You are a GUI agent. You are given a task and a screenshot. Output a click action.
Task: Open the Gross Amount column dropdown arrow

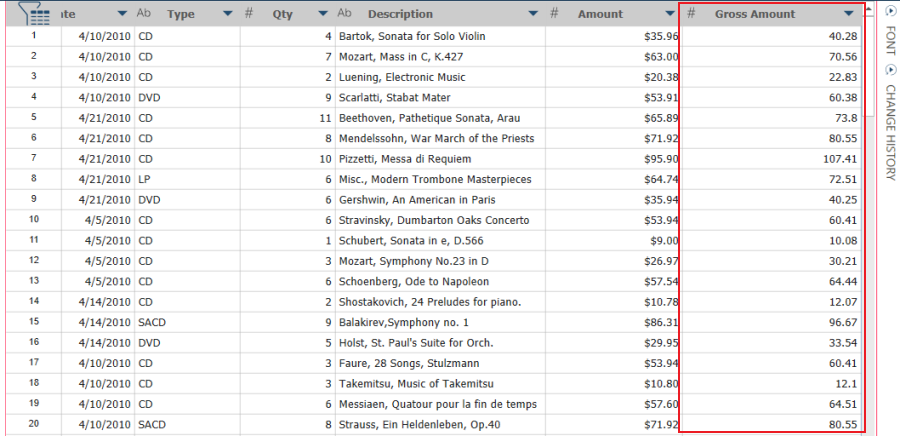coord(849,14)
